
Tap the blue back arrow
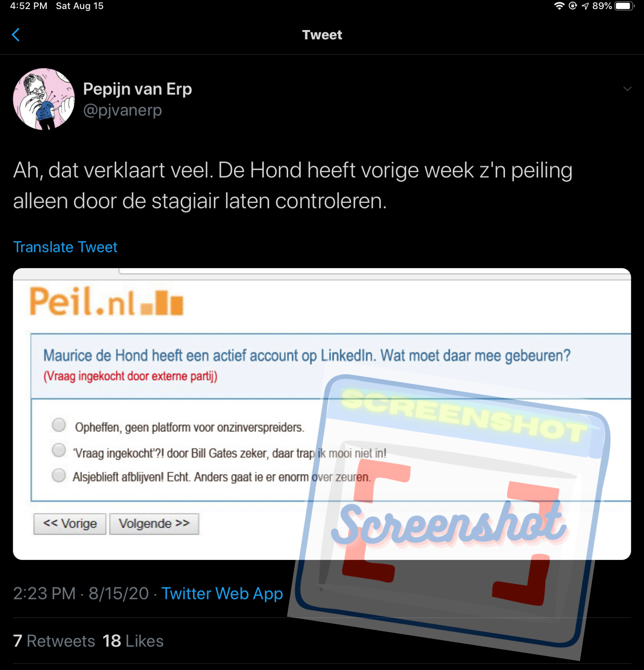[x=16, y=35]
